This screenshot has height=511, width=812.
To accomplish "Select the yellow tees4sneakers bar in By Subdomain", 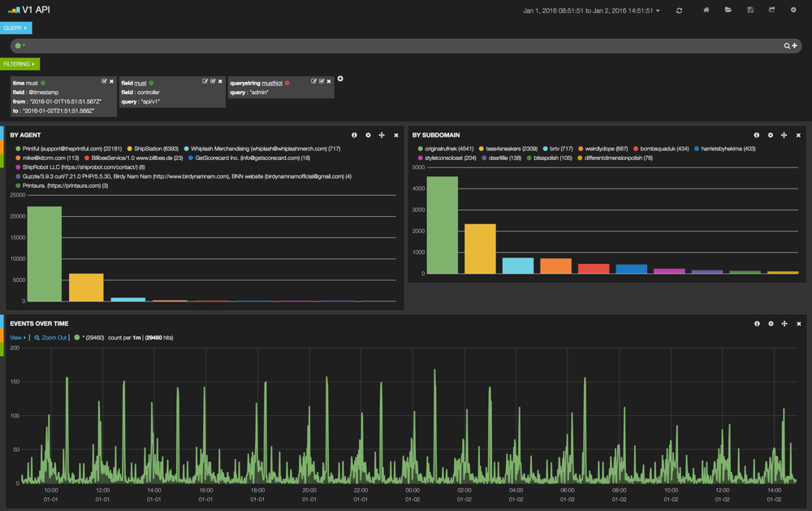I will [x=480, y=249].
